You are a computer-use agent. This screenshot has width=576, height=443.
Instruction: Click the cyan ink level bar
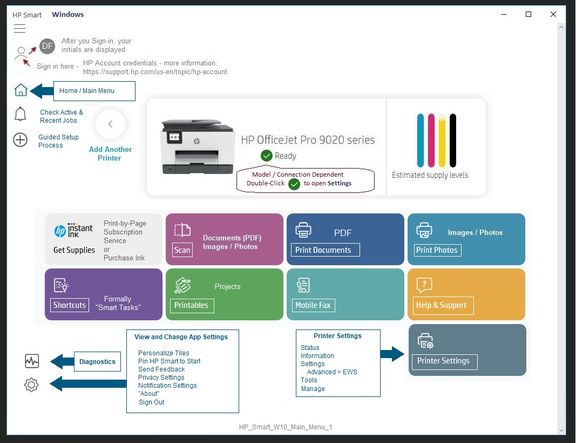point(420,140)
